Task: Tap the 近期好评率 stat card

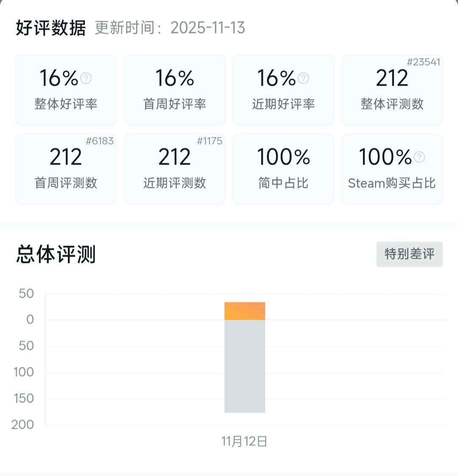Action: [x=283, y=90]
